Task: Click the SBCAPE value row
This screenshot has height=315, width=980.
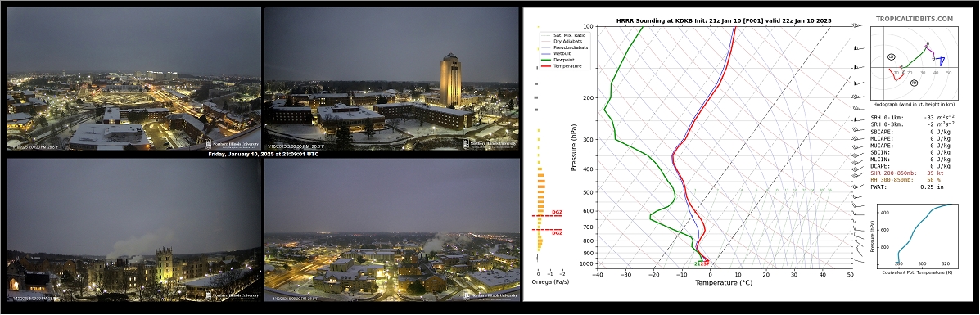Action: click(x=910, y=131)
